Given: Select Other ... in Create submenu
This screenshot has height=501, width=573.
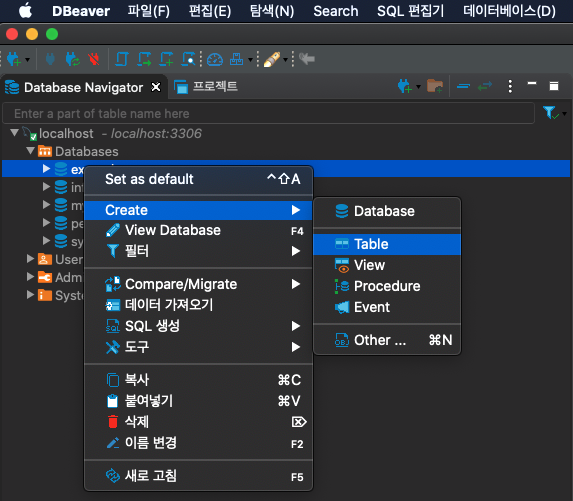Looking at the screenshot, I should [x=387, y=340].
